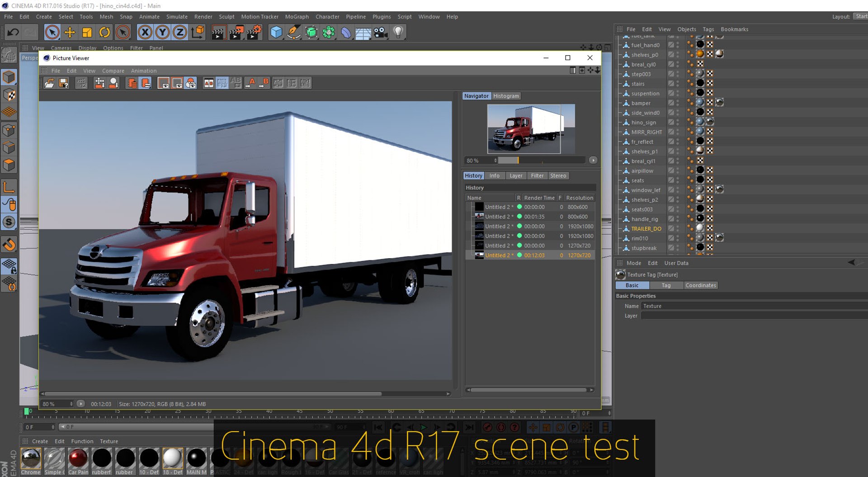Open the Picture Viewer Compare menu
Viewport: 868px width, 477px height.
click(113, 71)
